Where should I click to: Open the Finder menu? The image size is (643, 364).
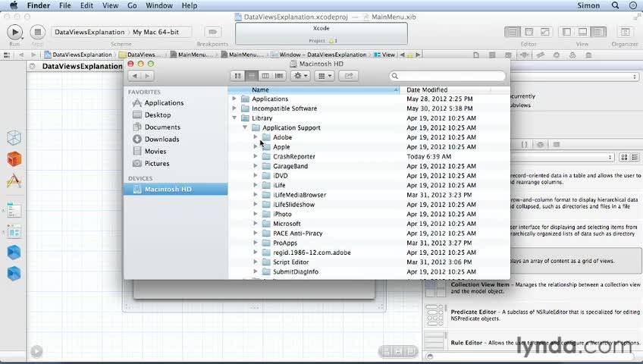39,5
